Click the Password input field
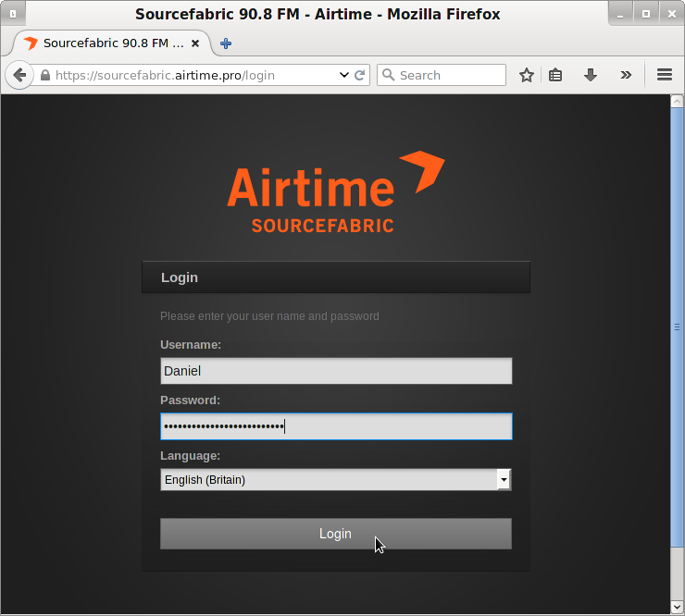Image resolution: width=685 pixels, height=616 pixels. coord(336,426)
